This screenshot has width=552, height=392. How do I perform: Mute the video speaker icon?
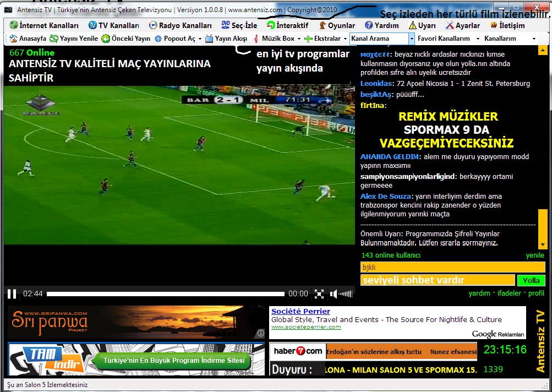pos(334,294)
